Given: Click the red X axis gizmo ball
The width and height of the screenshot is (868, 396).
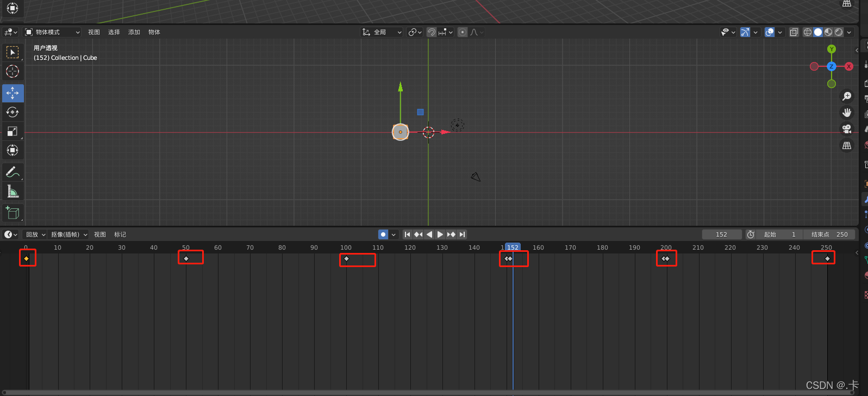Looking at the screenshot, I should [849, 66].
